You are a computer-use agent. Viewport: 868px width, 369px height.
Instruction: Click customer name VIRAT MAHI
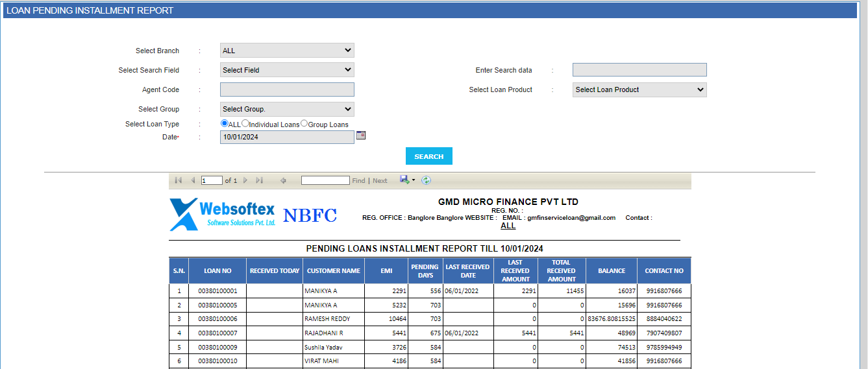point(321,361)
